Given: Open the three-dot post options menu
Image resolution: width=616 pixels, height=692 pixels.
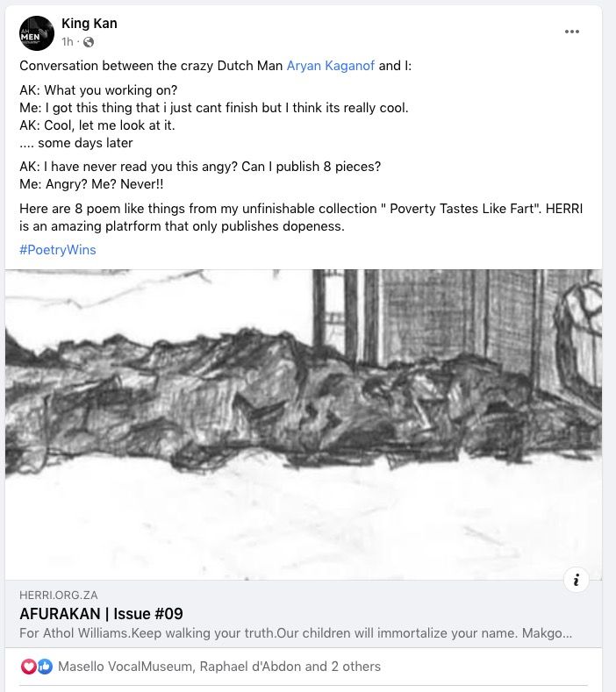Looking at the screenshot, I should point(571,32).
